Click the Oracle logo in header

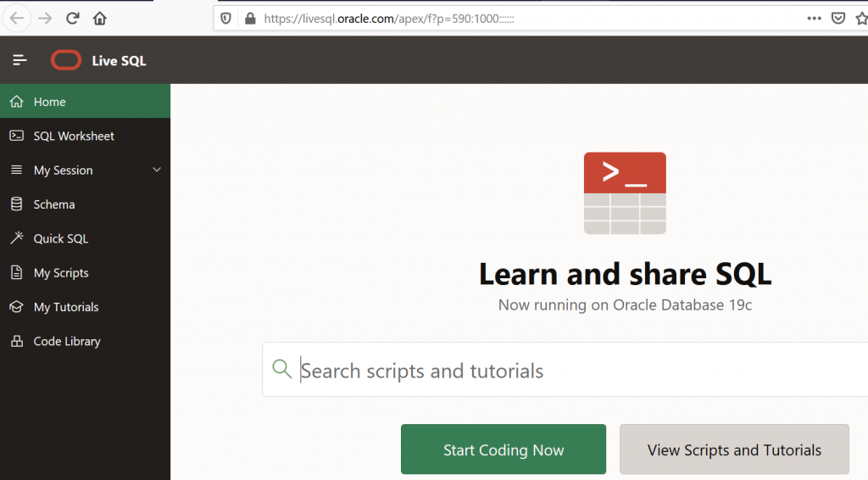(66, 60)
